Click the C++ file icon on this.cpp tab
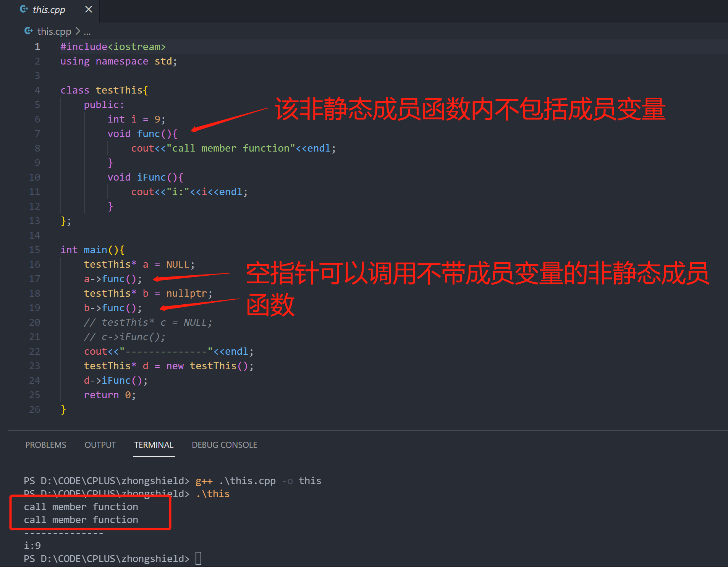Screen dimensions: 728x567 tap(24, 9)
